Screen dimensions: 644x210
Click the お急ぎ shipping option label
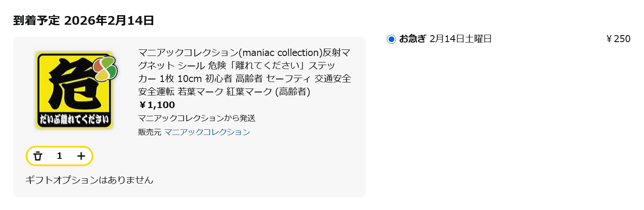413,39
